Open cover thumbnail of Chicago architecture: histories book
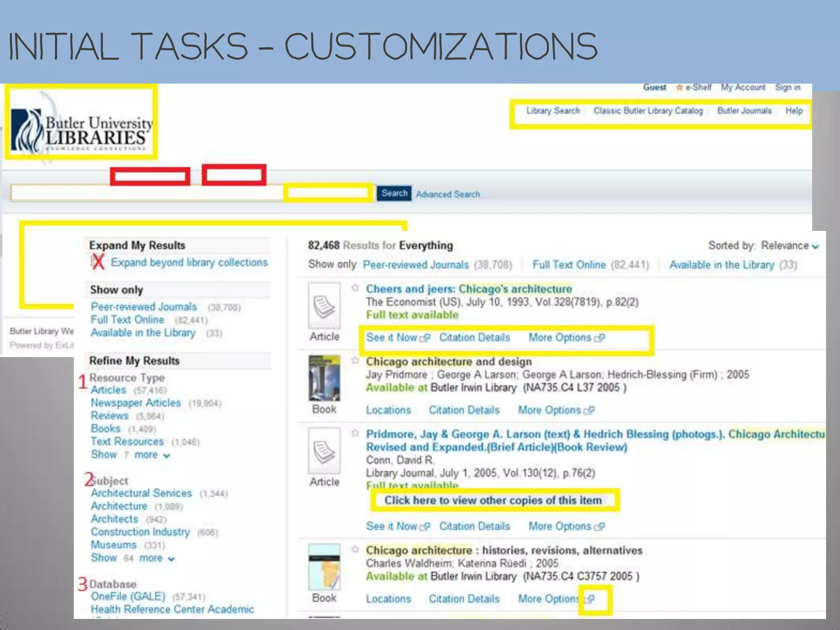Image resolution: width=840 pixels, height=630 pixels. [324, 567]
